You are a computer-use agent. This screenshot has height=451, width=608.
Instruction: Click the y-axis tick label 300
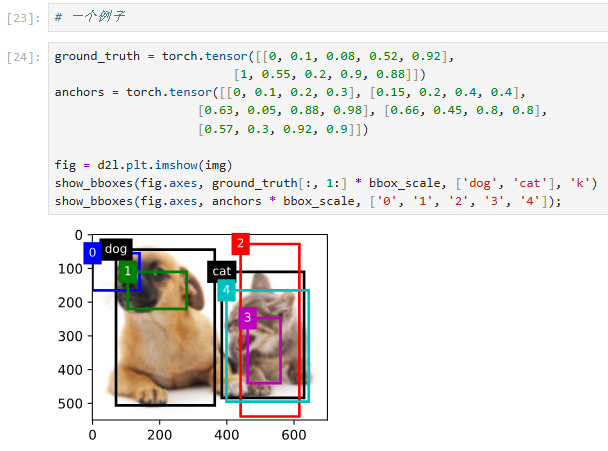click(x=70, y=336)
